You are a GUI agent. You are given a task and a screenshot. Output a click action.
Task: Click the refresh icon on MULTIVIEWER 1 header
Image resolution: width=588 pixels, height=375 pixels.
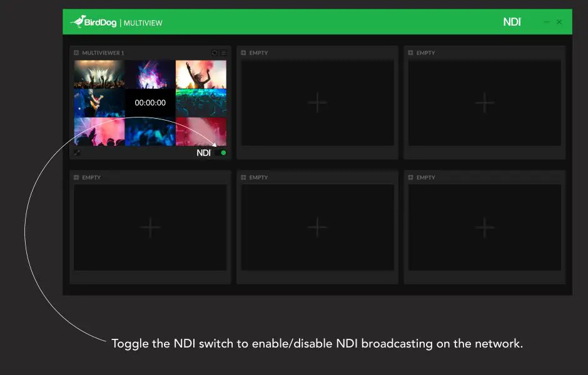[214, 52]
